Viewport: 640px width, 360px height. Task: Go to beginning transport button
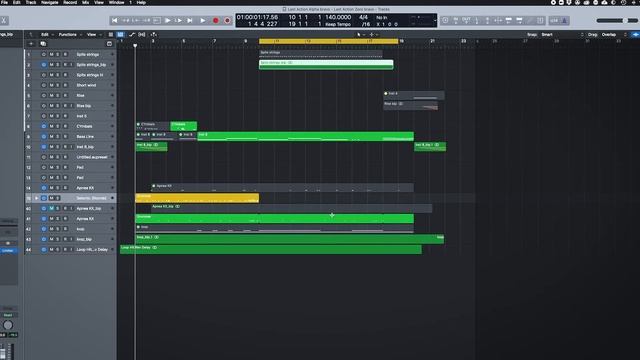point(115,20)
